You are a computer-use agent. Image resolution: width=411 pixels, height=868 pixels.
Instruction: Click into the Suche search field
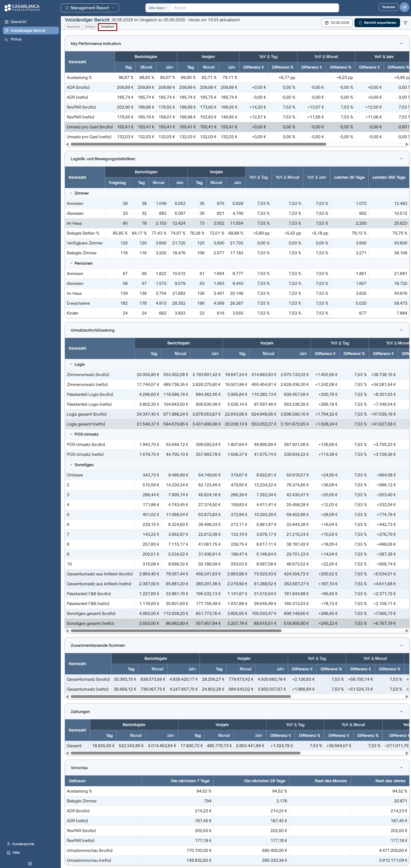click(255, 8)
